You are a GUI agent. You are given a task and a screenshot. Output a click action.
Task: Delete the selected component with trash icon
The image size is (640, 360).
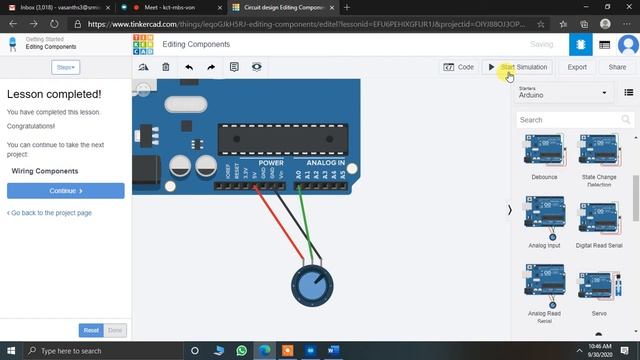point(166,67)
